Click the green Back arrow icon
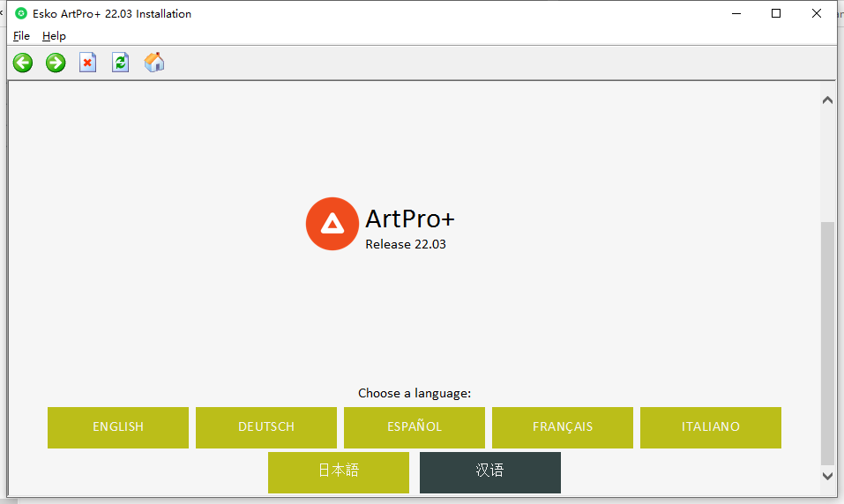This screenshot has height=504, width=844. tap(23, 63)
